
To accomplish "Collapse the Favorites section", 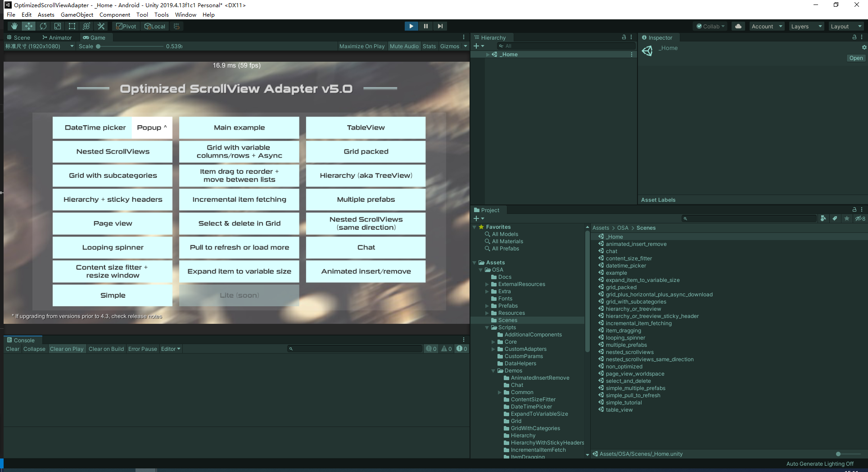I will point(475,227).
